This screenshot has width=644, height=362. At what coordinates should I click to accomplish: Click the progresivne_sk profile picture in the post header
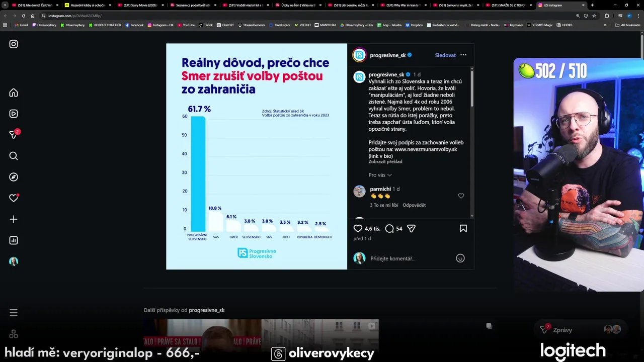coord(359,55)
